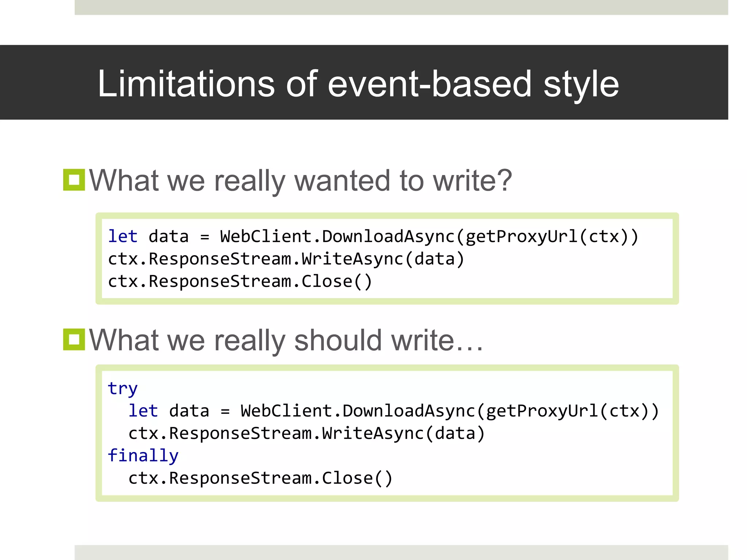
Task: Click 'WebClient.DownloadAsync' in the first code block
Action: (x=337, y=236)
